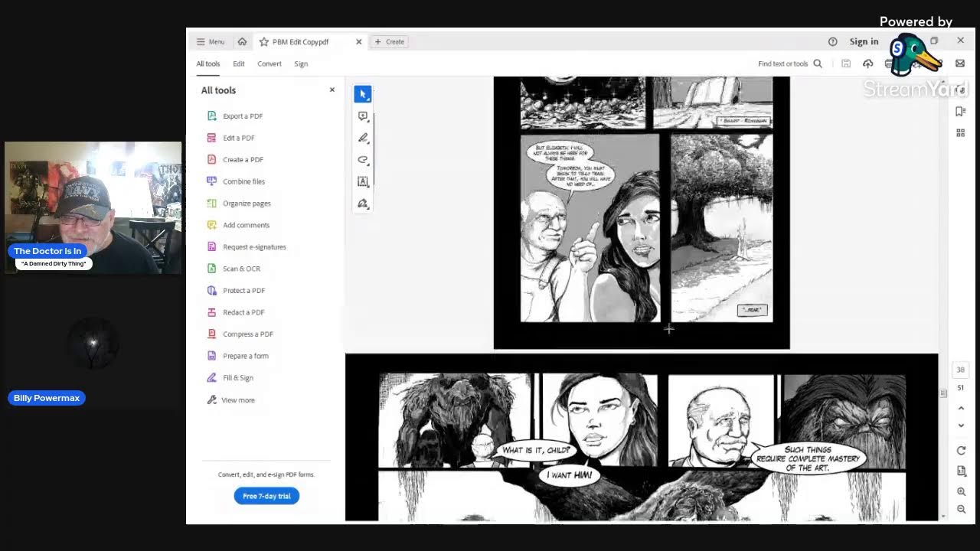The width and height of the screenshot is (980, 551).
Task: Choose the highlighter pen tool
Action: (363, 138)
